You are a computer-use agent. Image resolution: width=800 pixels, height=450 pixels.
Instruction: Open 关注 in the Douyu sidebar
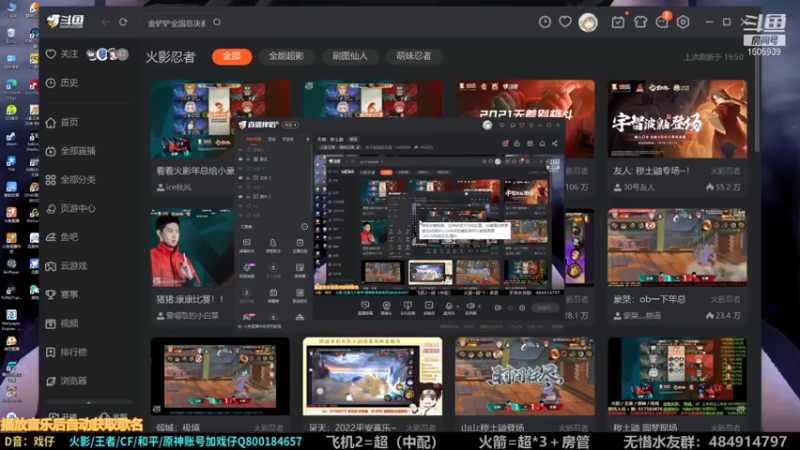(62, 54)
